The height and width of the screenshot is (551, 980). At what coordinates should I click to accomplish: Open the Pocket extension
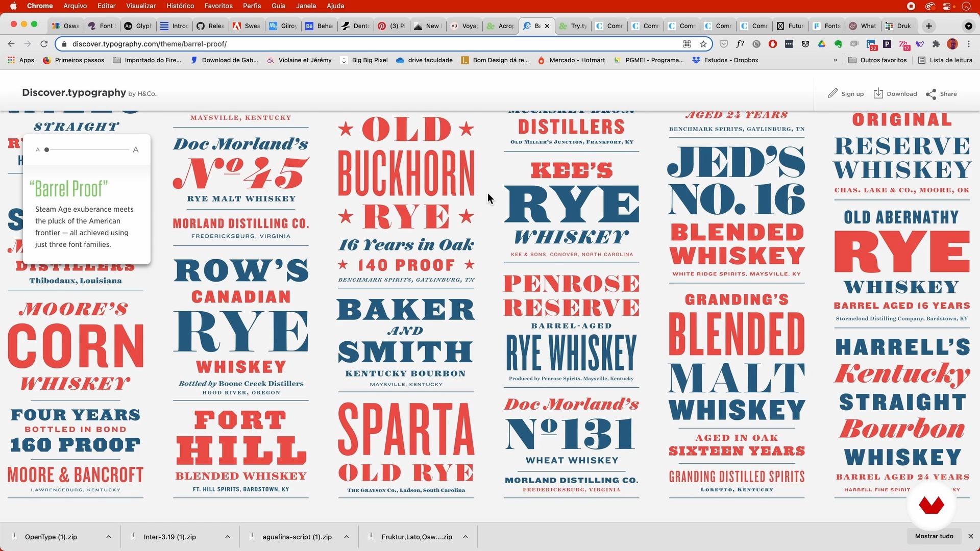(724, 44)
